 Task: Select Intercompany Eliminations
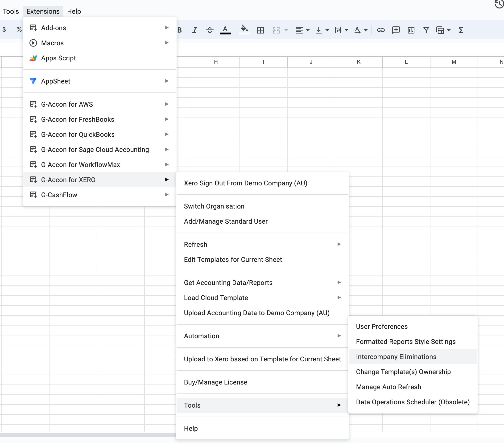tap(413, 356)
